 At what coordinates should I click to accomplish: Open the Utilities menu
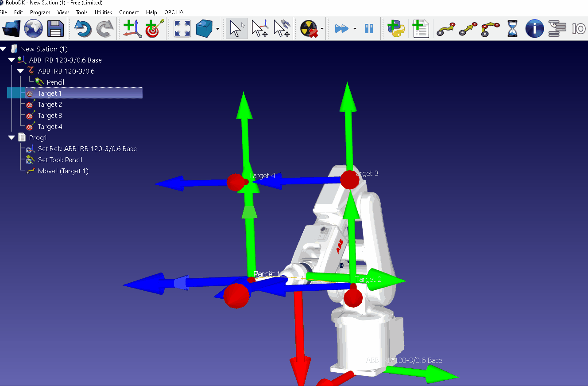point(103,12)
